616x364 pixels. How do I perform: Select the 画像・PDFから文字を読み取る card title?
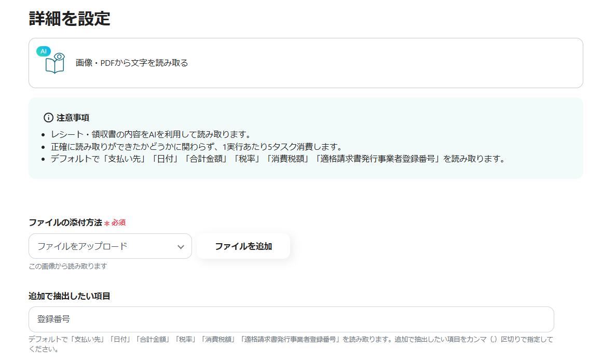(x=132, y=63)
